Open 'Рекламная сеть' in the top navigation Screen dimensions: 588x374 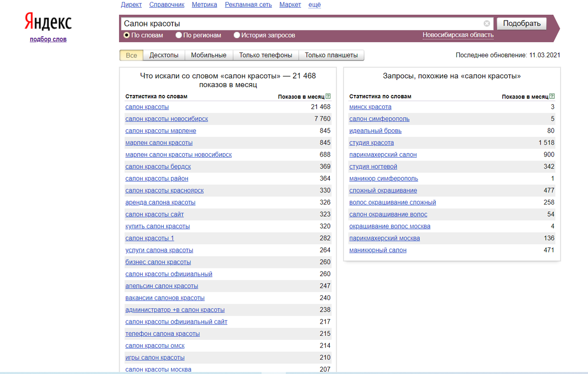[x=248, y=5]
